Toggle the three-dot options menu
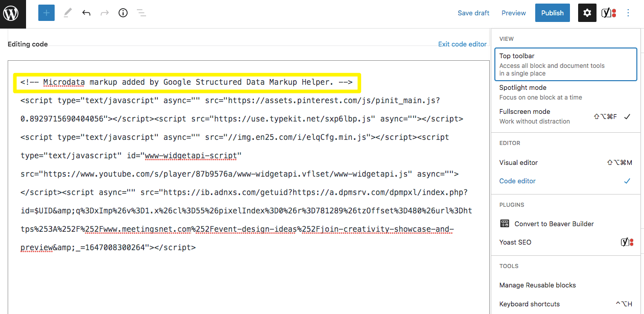Image resolution: width=644 pixels, height=314 pixels. pos(628,13)
